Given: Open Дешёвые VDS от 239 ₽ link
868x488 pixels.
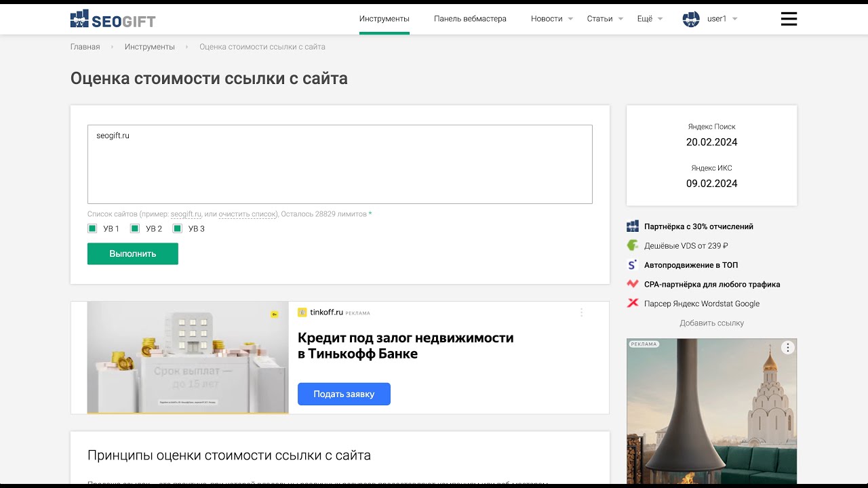Looking at the screenshot, I should click(x=686, y=245).
